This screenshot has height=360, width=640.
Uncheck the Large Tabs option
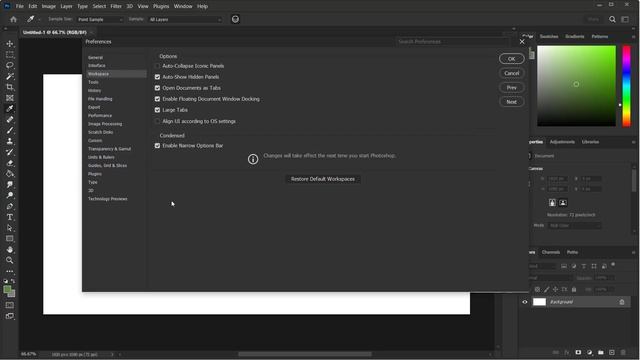[158, 110]
